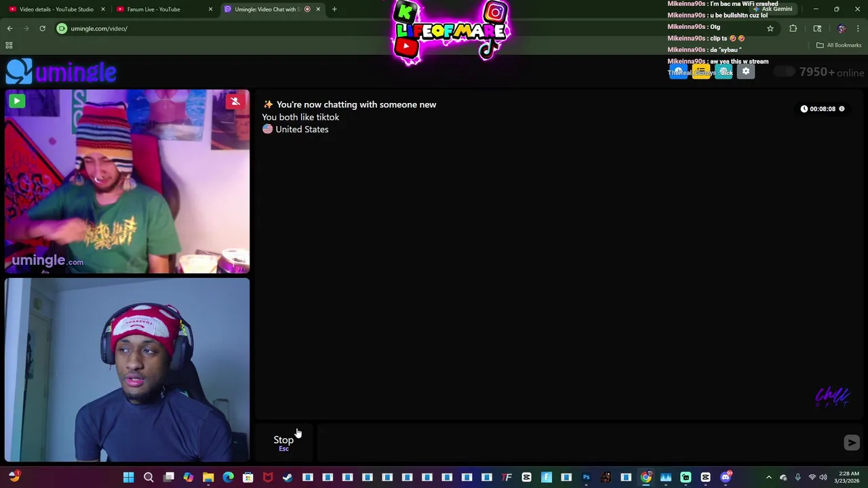This screenshot has width=868, height=488.
Task: View site information icon in address bar
Action: coord(62,28)
